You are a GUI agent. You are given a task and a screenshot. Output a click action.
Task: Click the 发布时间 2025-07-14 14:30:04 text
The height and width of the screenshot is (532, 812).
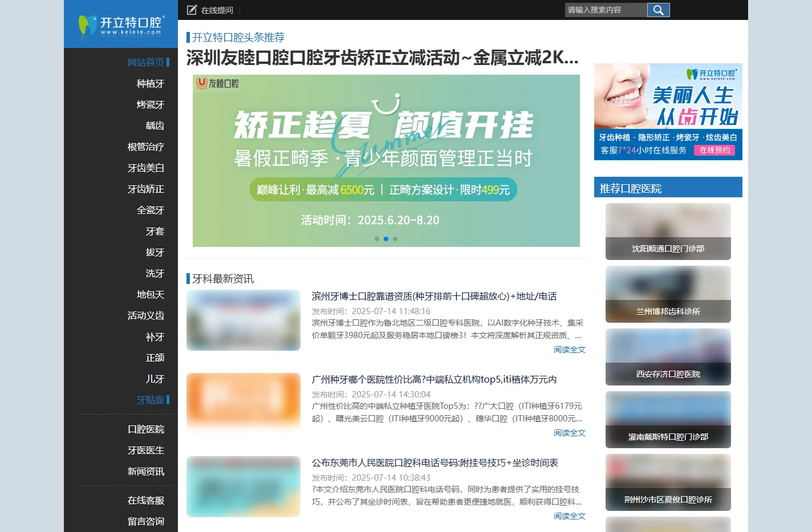371,395
